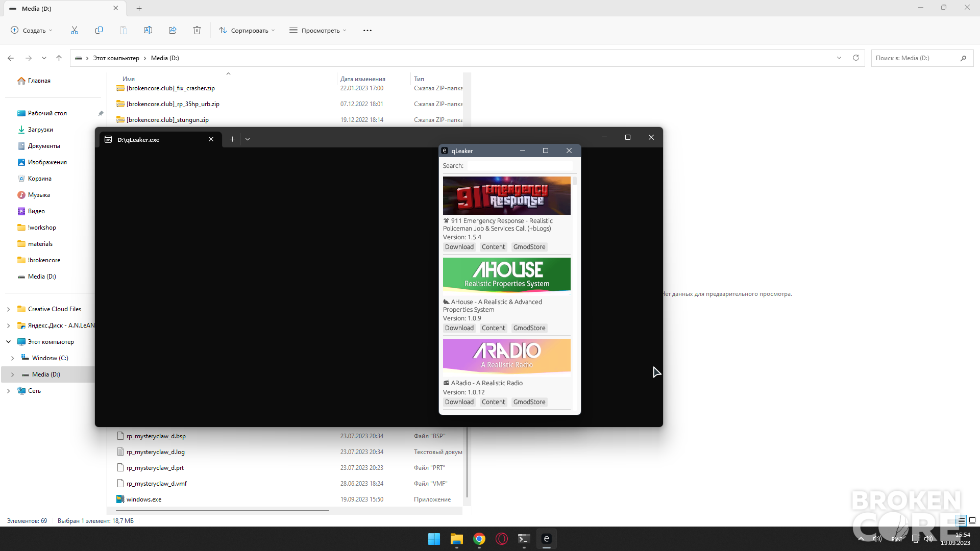The height and width of the screenshot is (551, 980).
Task: Download 911 Emergency Response addon
Action: tap(459, 247)
